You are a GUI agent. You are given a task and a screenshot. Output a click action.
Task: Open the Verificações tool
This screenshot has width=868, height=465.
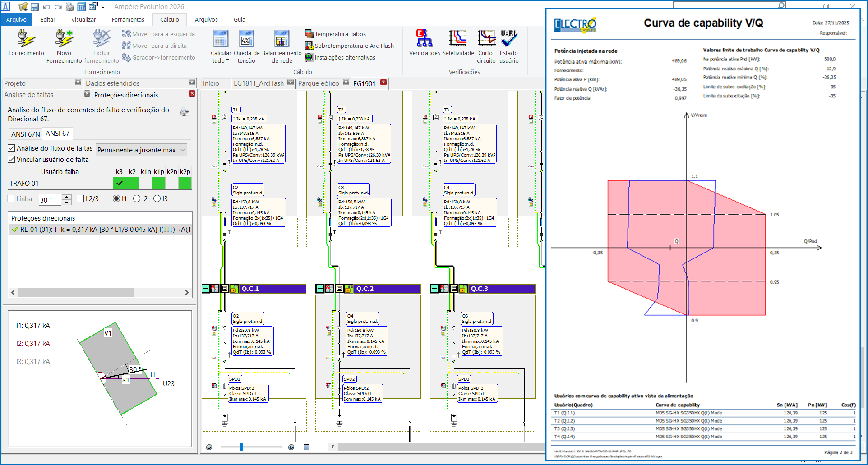click(x=424, y=39)
